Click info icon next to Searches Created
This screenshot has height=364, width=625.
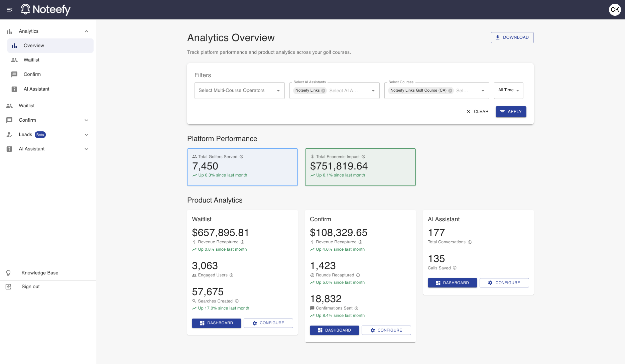(x=237, y=301)
